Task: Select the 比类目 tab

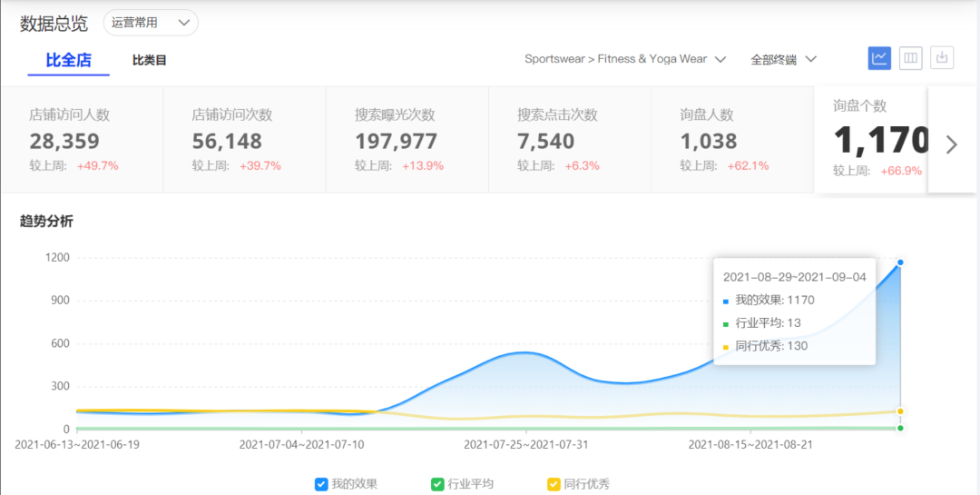Action: (150, 61)
